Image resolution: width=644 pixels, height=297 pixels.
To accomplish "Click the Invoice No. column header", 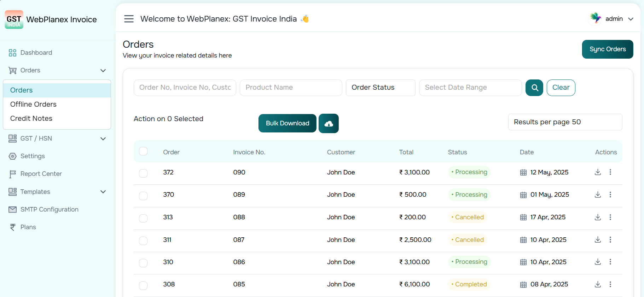I will 249,152.
